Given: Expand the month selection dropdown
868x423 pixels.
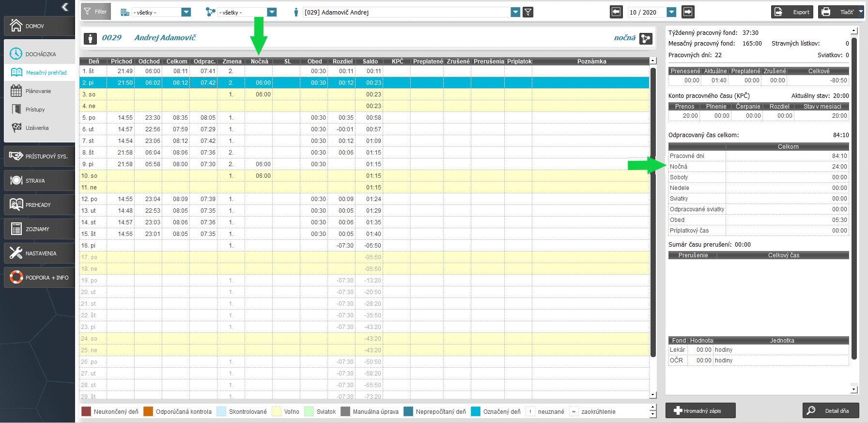Looking at the screenshot, I should [x=671, y=12].
